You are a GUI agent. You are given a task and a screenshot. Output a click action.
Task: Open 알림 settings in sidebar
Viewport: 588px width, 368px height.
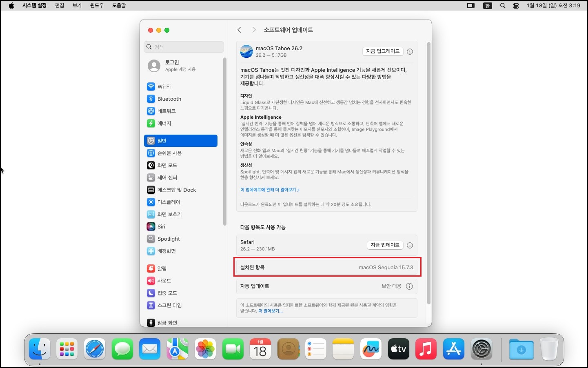point(181,268)
